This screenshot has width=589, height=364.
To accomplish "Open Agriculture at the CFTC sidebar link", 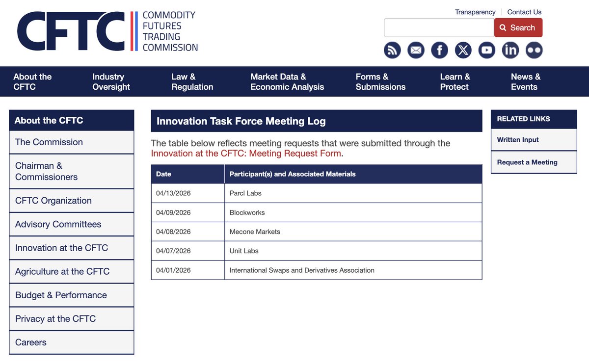I will coord(72,271).
